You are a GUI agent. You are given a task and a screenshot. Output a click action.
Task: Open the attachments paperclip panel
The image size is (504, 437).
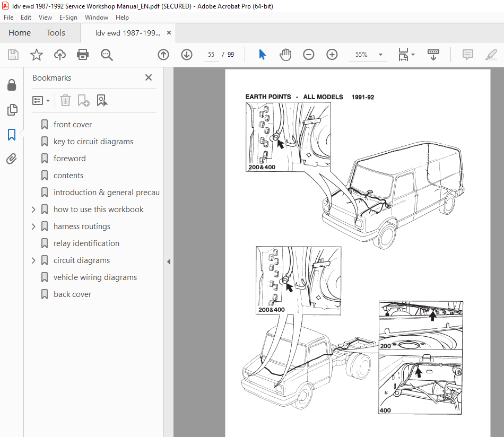point(12,159)
